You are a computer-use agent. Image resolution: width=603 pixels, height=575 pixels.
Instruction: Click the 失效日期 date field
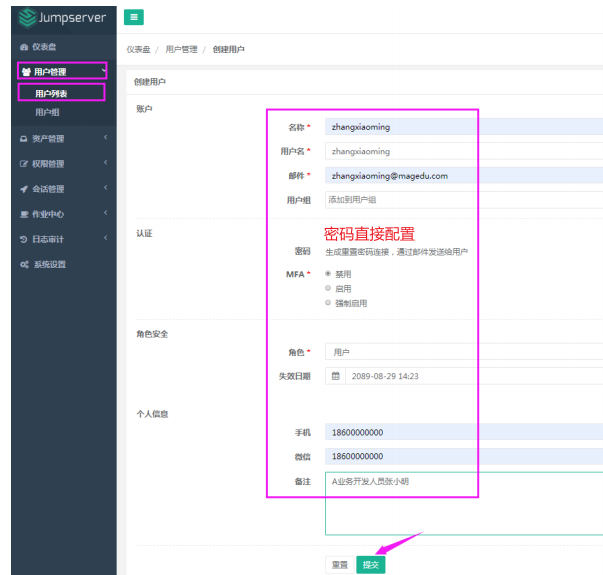click(x=474, y=376)
